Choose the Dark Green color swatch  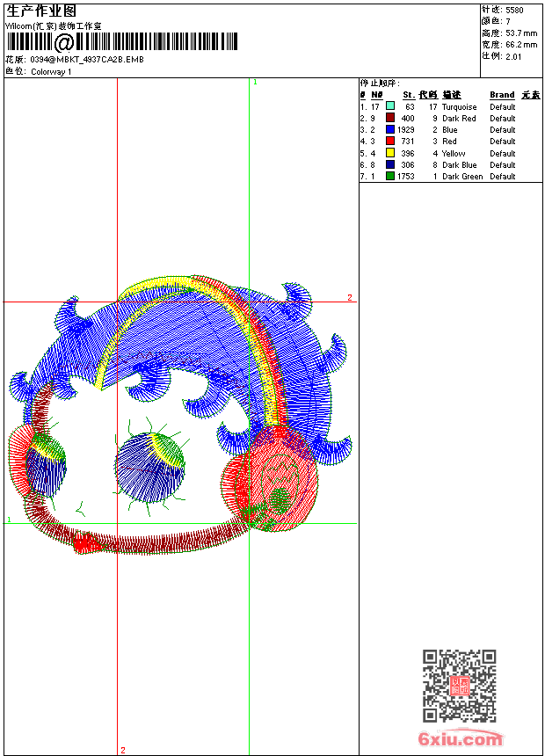390,176
